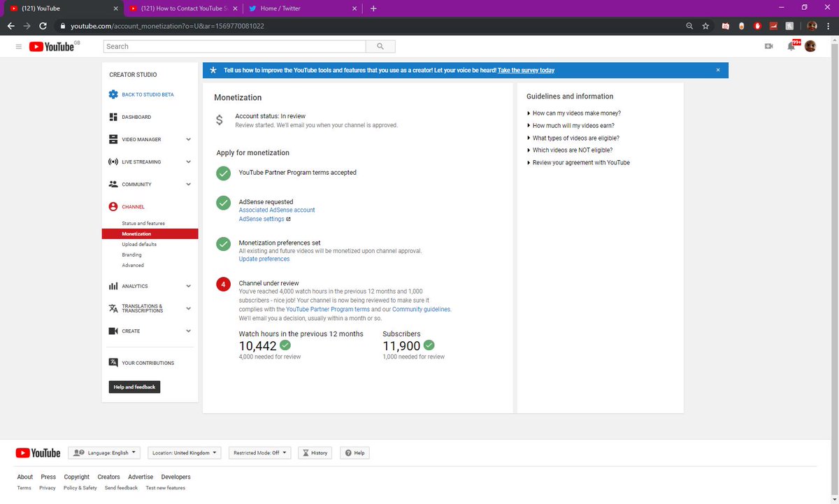Click the Video Manager icon
Image resolution: width=839 pixels, height=504 pixels.
pyautogui.click(x=113, y=139)
